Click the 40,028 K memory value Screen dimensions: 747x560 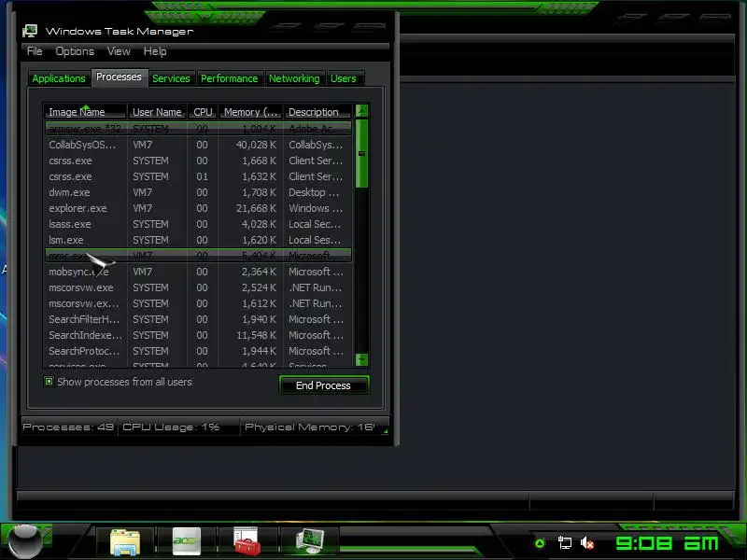pos(256,145)
